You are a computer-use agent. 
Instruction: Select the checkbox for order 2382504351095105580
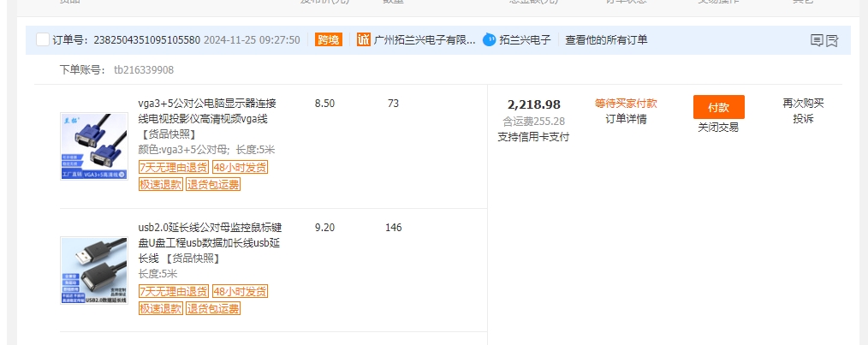pyautogui.click(x=43, y=40)
